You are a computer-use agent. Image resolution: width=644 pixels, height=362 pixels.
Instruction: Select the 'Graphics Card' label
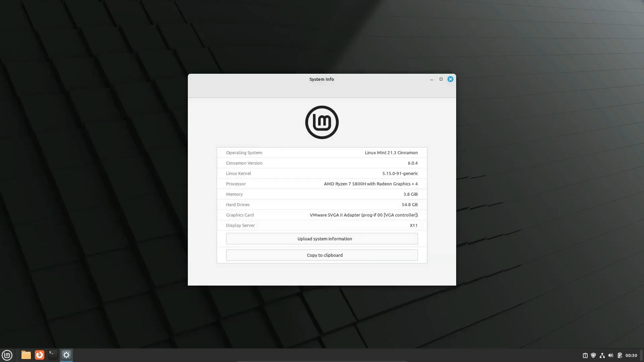click(240, 215)
